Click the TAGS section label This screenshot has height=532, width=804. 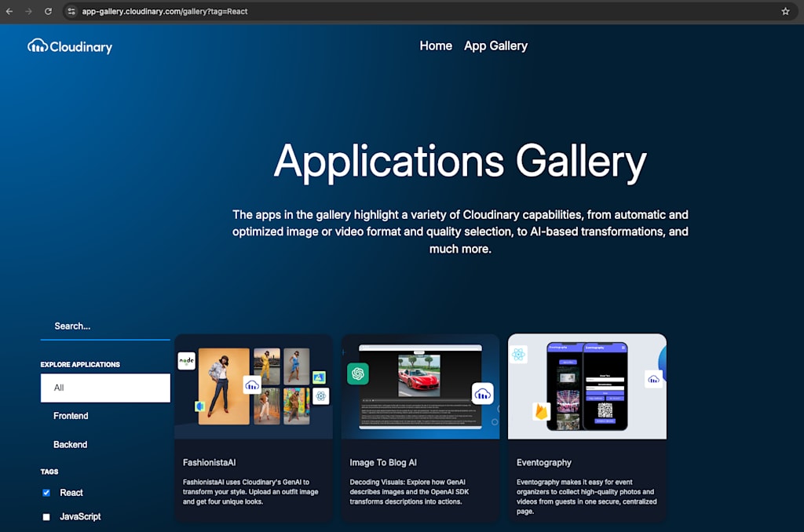49,472
